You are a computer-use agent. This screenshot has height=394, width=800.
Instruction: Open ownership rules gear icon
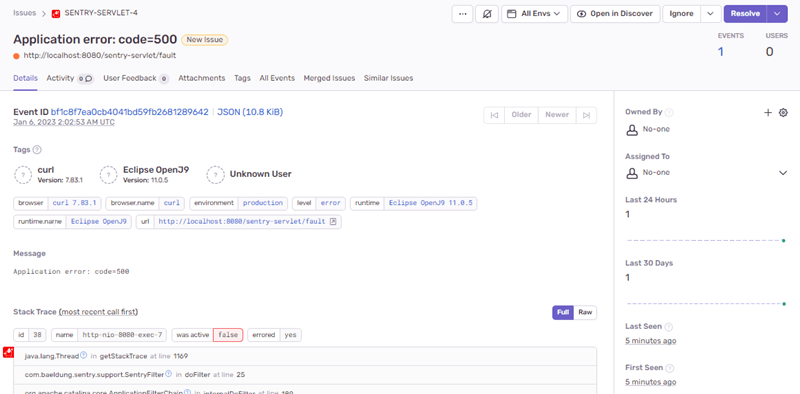coord(783,113)
